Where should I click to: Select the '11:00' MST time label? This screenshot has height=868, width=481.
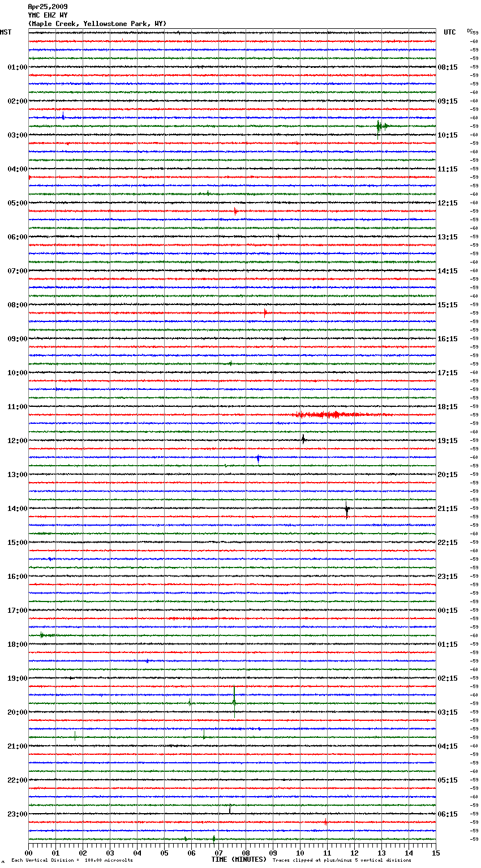(x=18, y=407)
